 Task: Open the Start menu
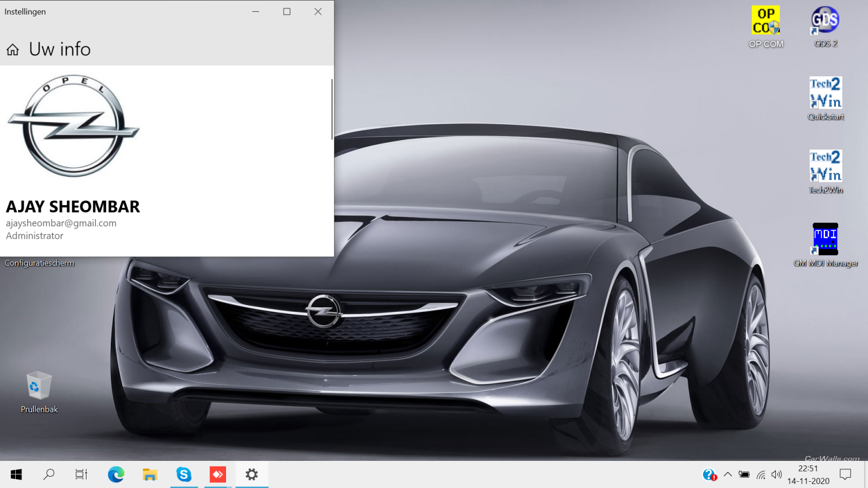click(16, 474)
